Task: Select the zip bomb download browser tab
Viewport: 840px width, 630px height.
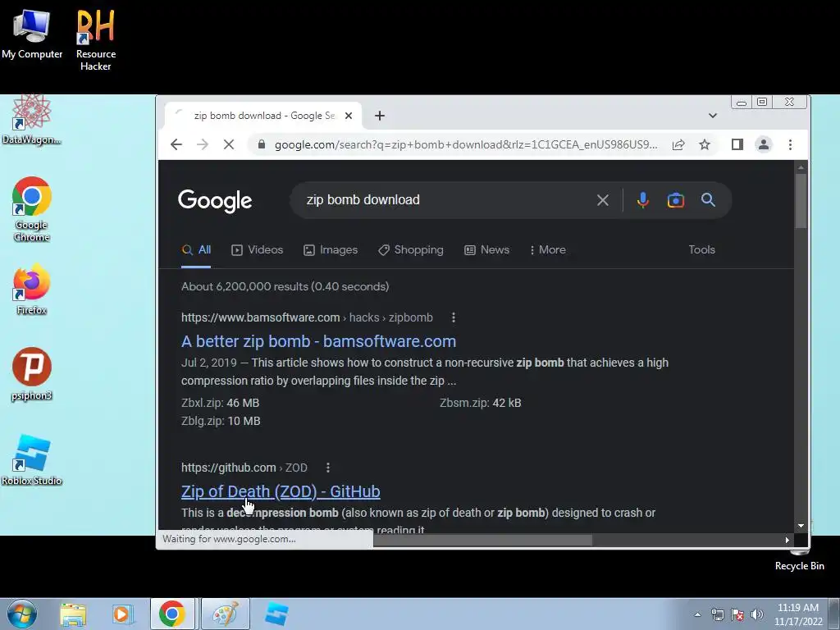Action: [x=262, y=116]
